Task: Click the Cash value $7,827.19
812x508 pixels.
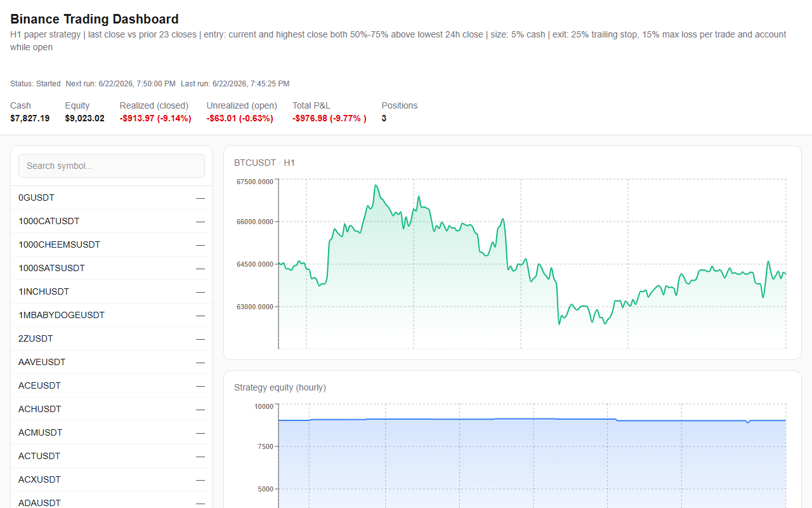Action: 30,118
